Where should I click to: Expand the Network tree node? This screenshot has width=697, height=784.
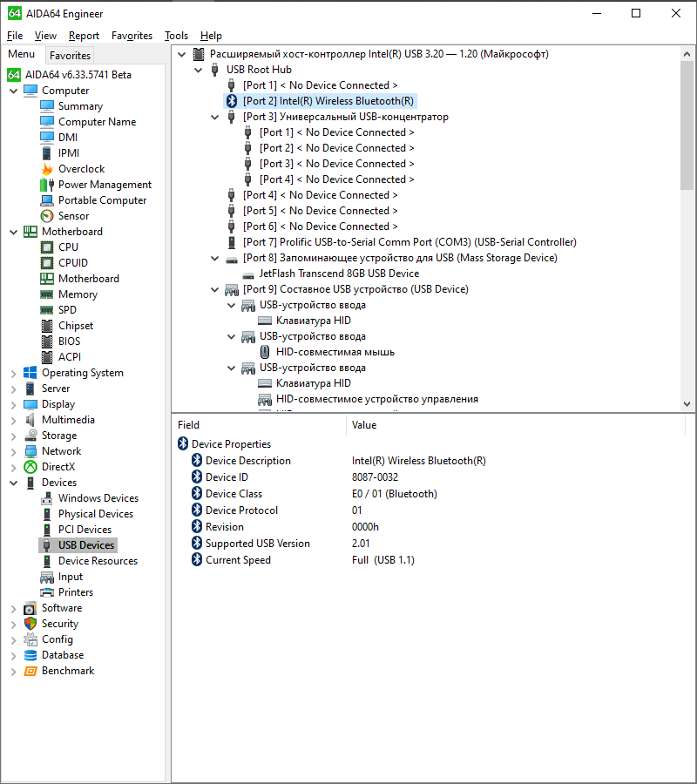click(x=14, y=451)
